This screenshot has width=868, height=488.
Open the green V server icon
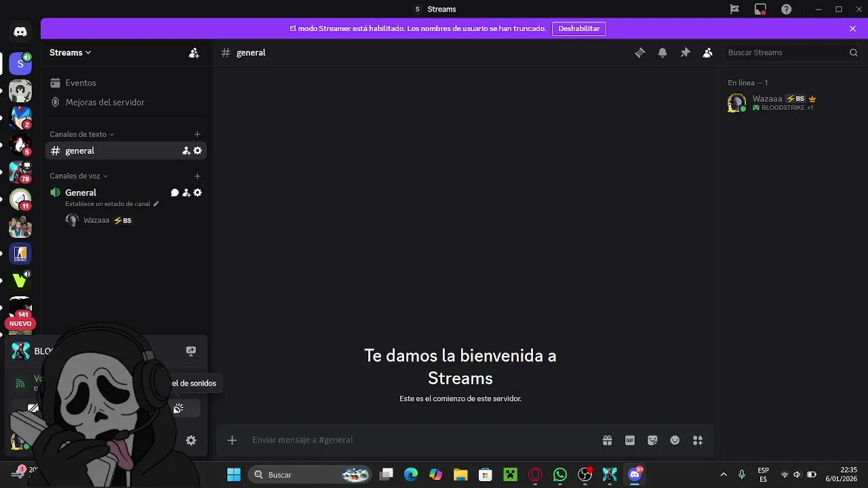pyautogui.click(x=20, y=281)
